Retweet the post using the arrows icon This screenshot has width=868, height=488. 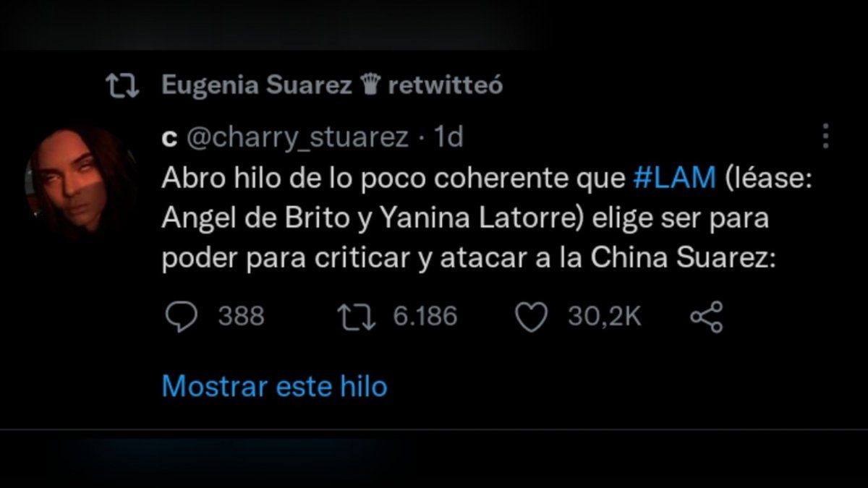pyautogui.click(x=357, y=317)
